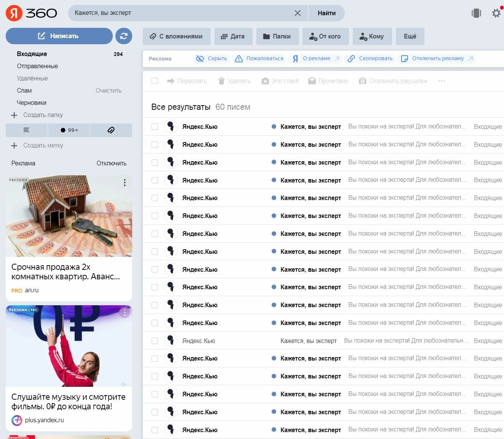Open the three-dots menu on the 0₽ music ad

pos(125,312)
